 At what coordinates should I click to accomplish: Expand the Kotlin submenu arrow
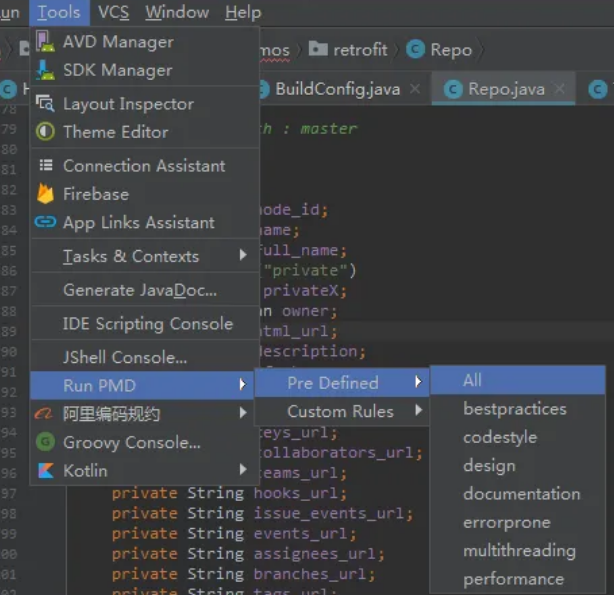tap(243, 469)
